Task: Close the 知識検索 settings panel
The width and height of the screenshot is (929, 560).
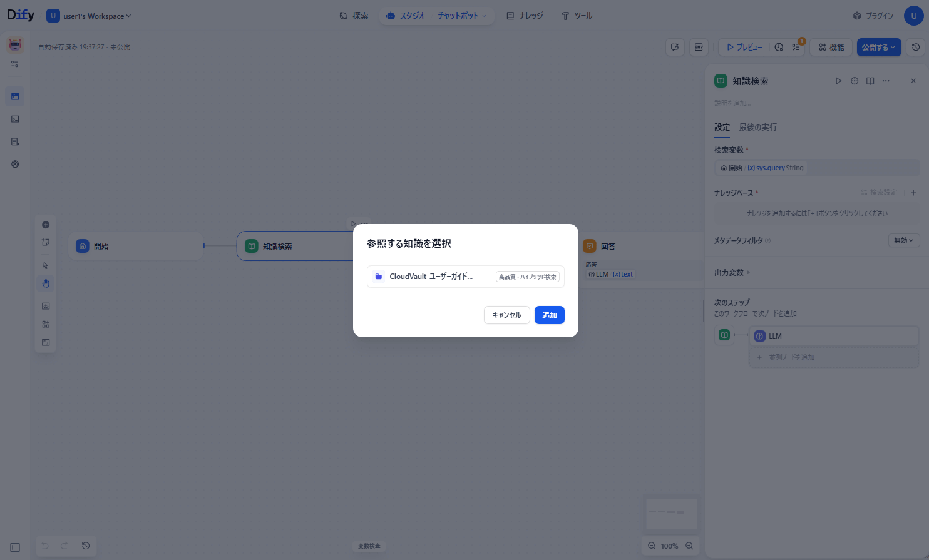Action: click(x=913, y=81)
